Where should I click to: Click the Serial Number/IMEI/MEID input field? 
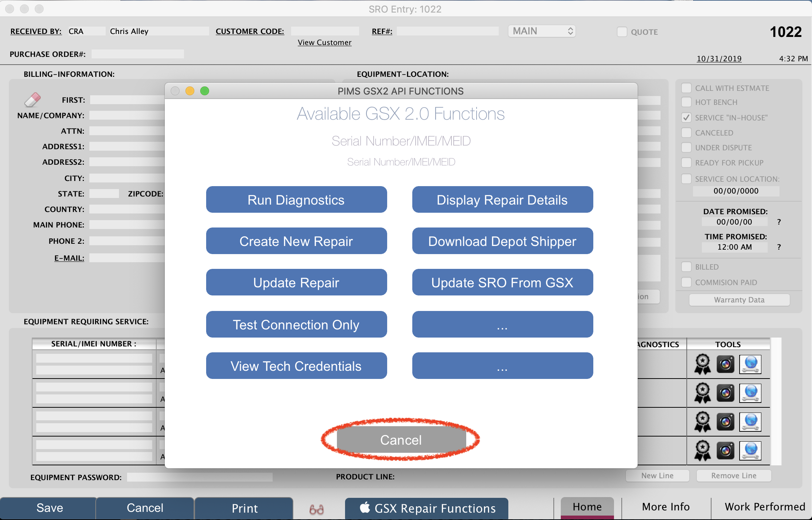click(x=401, y=162)
